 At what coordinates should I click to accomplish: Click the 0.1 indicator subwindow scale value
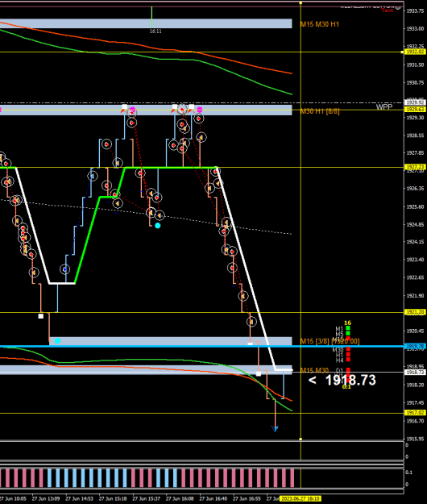point(408,473)
